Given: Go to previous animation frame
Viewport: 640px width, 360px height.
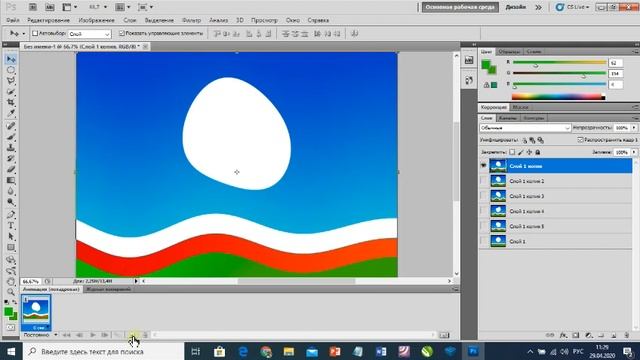Looking at the screenshot, I should pyautogui.click(x=80, y=335).
